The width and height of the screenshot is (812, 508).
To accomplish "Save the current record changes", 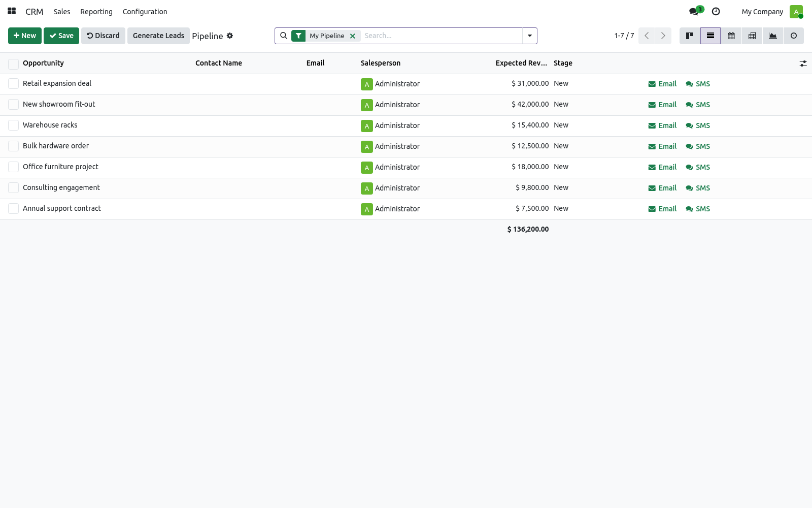I will 61,36.
